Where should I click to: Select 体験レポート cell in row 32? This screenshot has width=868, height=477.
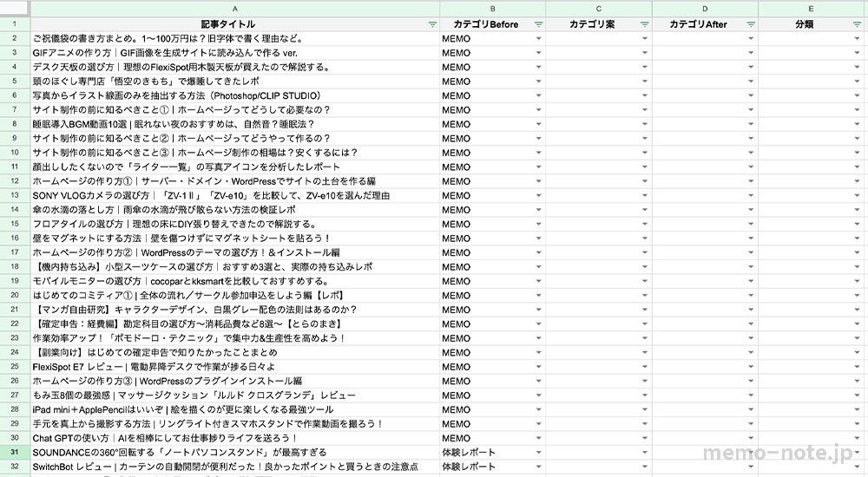[x=493, y=467]
